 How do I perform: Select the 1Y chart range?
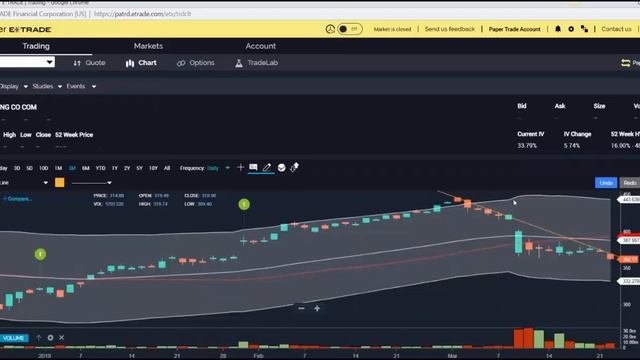click(115, 168)
